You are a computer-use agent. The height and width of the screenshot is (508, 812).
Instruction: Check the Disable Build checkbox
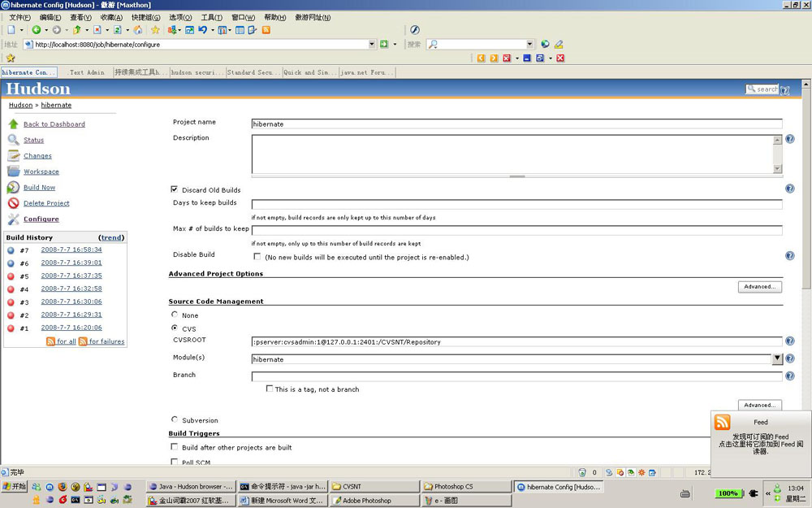[x=257, y=256]
